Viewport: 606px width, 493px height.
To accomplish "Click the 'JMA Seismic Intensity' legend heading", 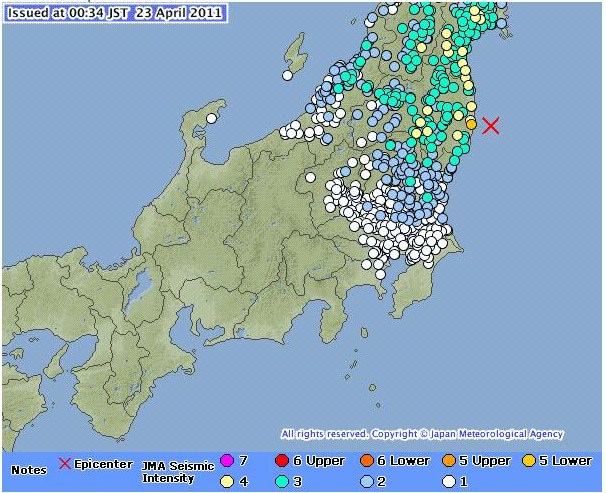I will pyautogui.click(x=175, y=469).
